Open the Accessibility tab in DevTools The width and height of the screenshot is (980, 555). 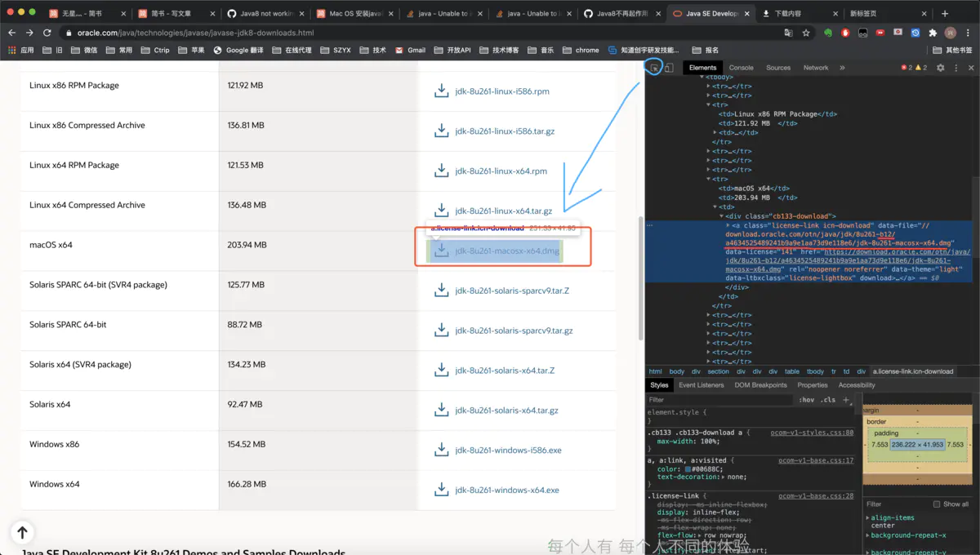(857, 385)
